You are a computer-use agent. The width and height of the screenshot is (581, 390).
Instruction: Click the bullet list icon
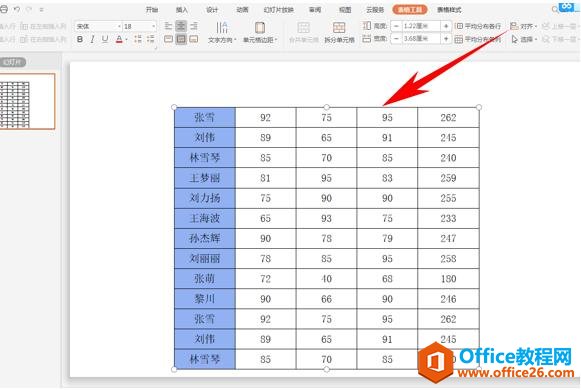click(x=138, y=39)
